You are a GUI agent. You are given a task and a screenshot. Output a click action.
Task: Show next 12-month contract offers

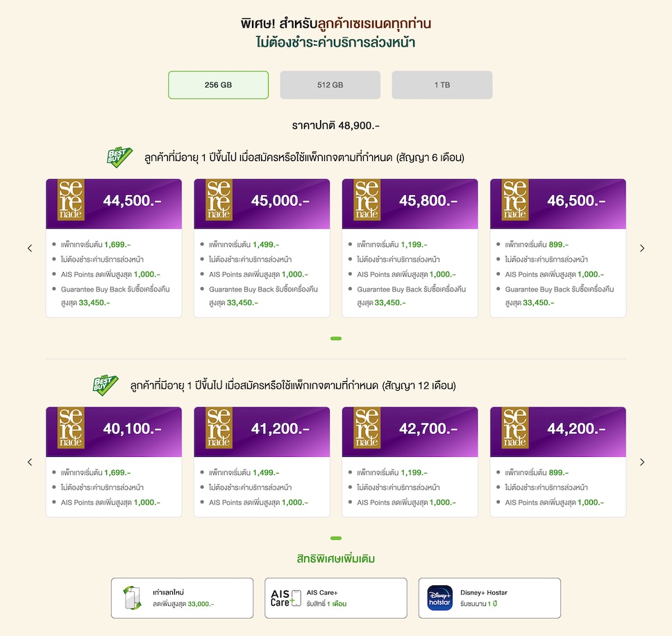point(642,462)
